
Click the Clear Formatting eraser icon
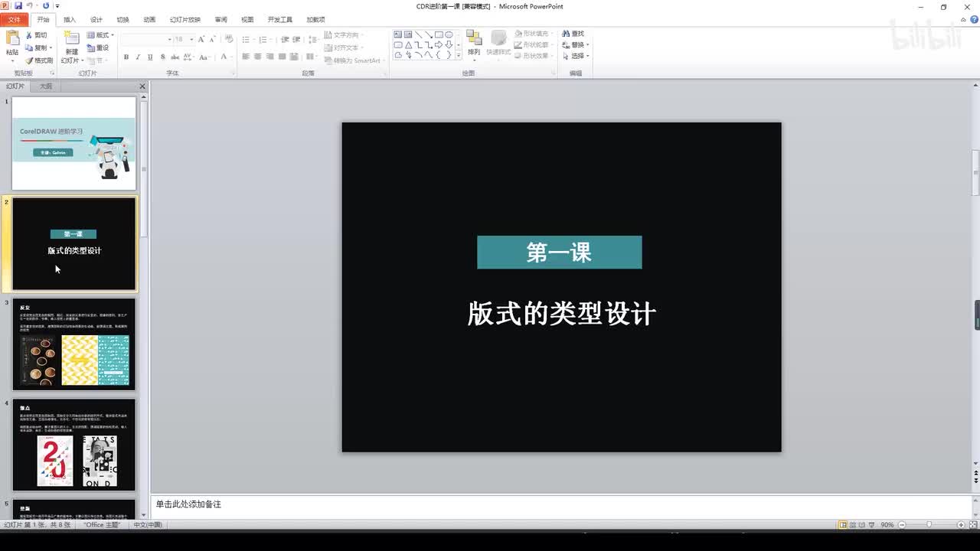(x=229, y=39)
